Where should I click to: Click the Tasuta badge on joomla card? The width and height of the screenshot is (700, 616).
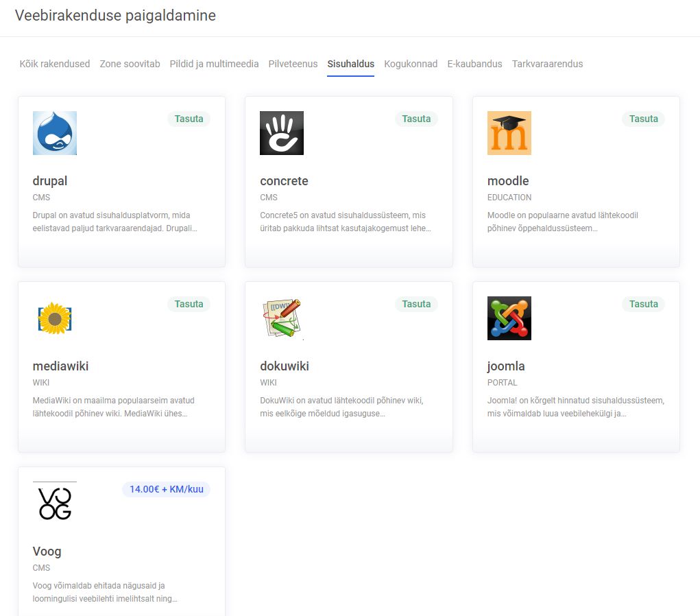click(x=643, y=304)
